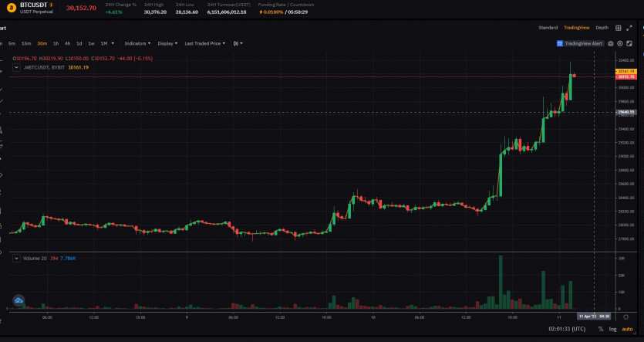Click the fullscreen chart mode icon
644x342 pixels.
coord(629,43)
